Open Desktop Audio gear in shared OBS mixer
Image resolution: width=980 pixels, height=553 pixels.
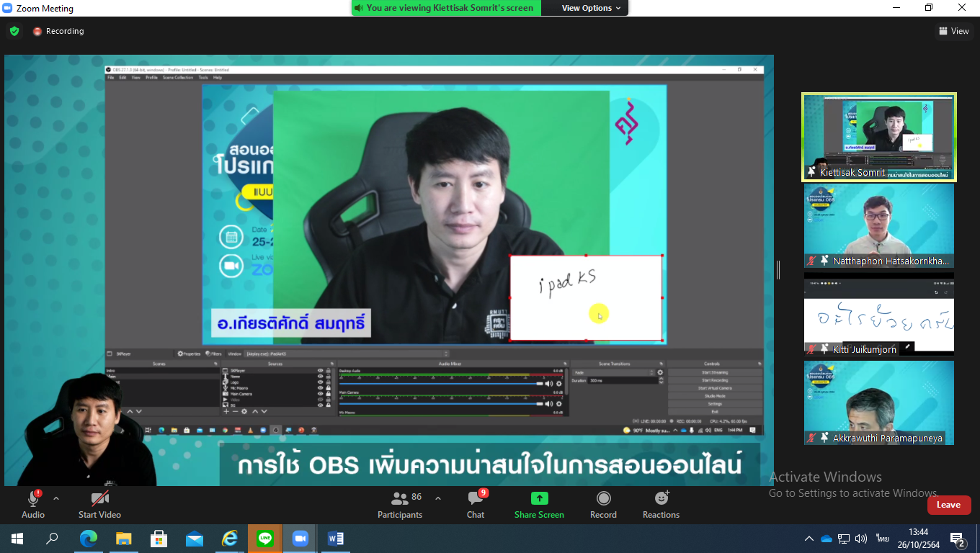558,384
